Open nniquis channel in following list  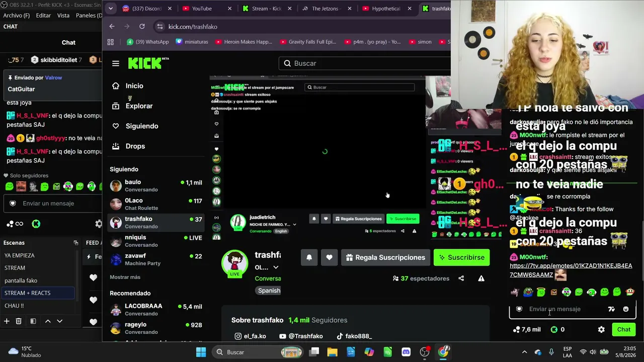[x=156, y=241]
